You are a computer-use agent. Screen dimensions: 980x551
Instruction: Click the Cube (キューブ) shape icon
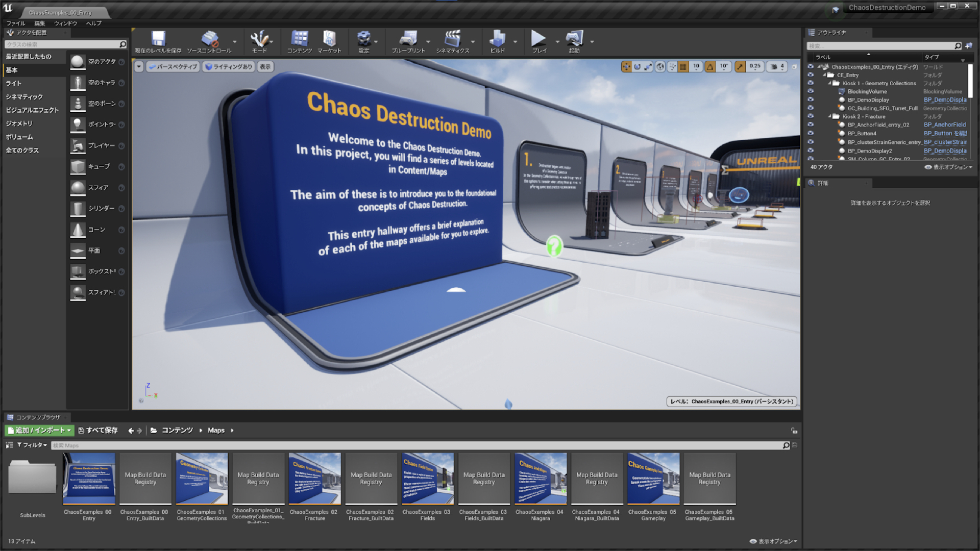pyautogui.click(x=78, y=167)
